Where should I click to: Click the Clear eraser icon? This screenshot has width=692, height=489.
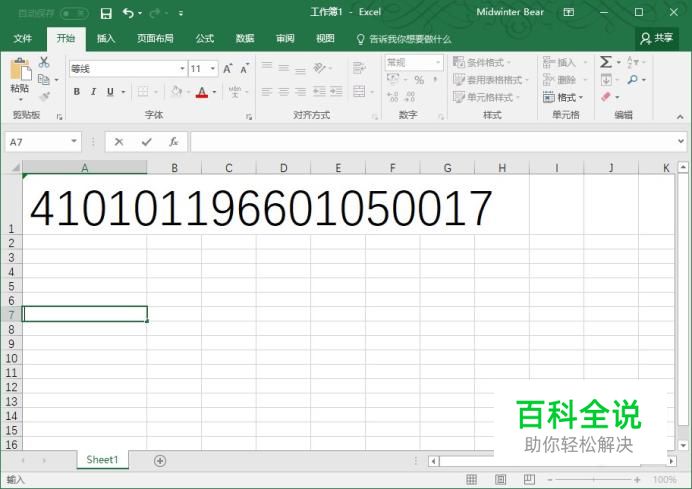[606, 97]
